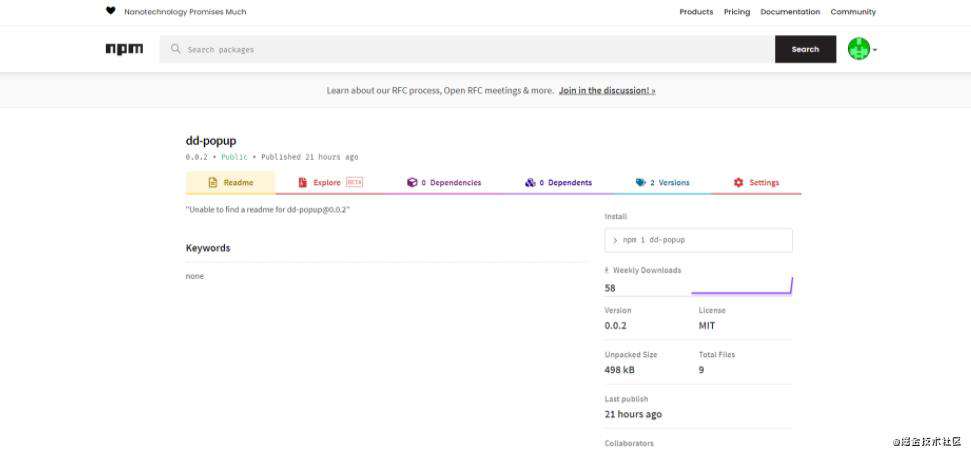The width and height of the screenshot is (971, 455).
Task: Click the 498 kB unpacked size value
Action: tap(619, 370)
